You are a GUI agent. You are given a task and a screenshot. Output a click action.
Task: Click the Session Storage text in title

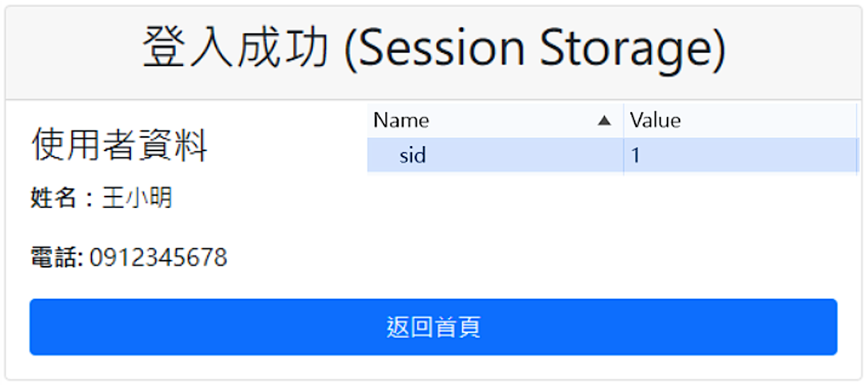(x=533, y=48)
